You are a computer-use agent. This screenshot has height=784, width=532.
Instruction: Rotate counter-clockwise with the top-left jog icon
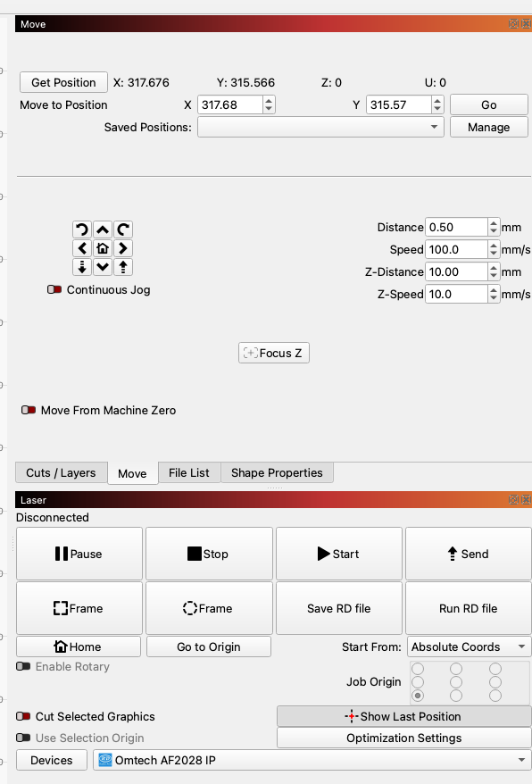[x=82, y=229]
